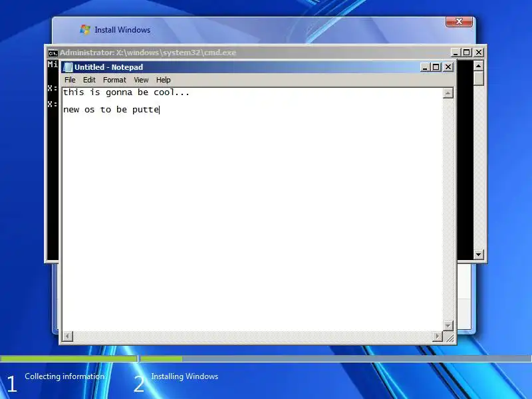Click the cmd window scrollbar thumb

coord(478,78)
